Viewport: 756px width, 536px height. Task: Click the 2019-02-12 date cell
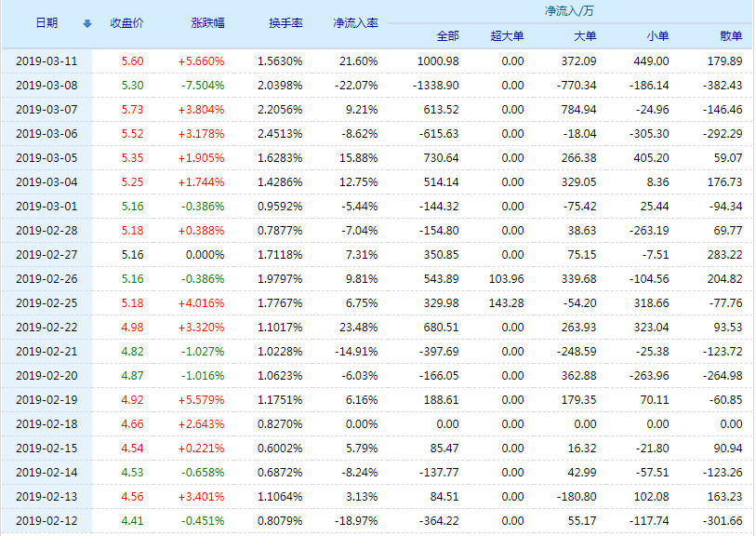[46, 521]
